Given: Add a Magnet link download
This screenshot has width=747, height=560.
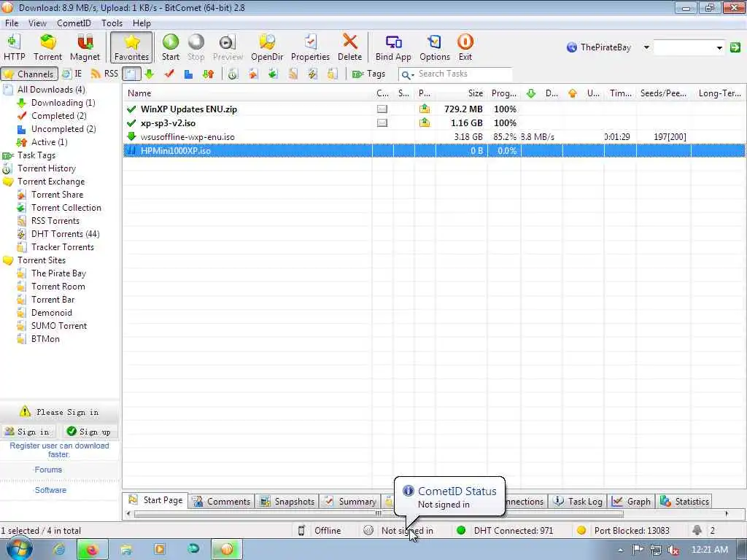Looking at the screenshot, I should (x=85, y=47).
